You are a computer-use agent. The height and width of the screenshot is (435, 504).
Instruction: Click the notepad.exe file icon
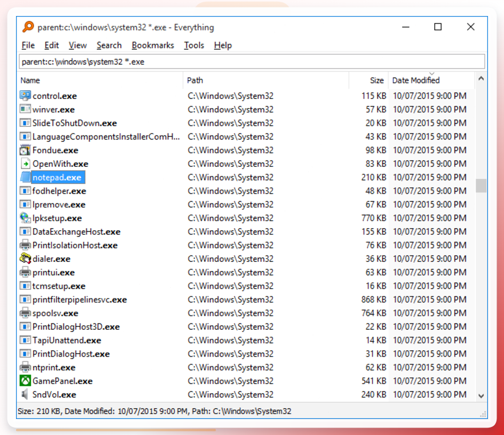point(25,177)
